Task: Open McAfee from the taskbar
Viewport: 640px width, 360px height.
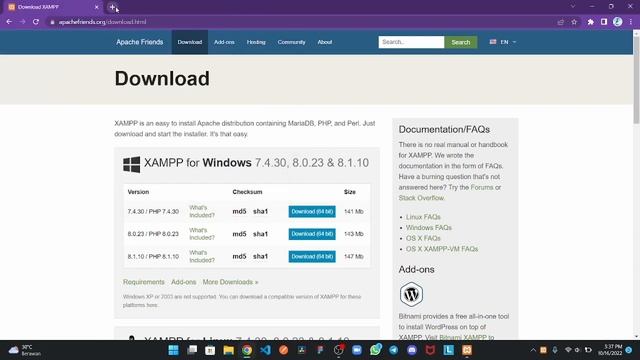Action: click(430, 350)
